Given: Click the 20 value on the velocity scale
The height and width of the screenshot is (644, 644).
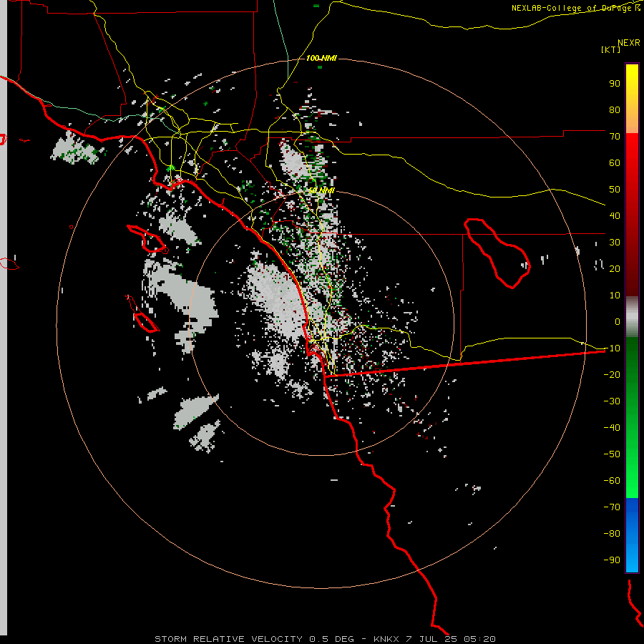Looking at the screenshot, I should 615,268.
